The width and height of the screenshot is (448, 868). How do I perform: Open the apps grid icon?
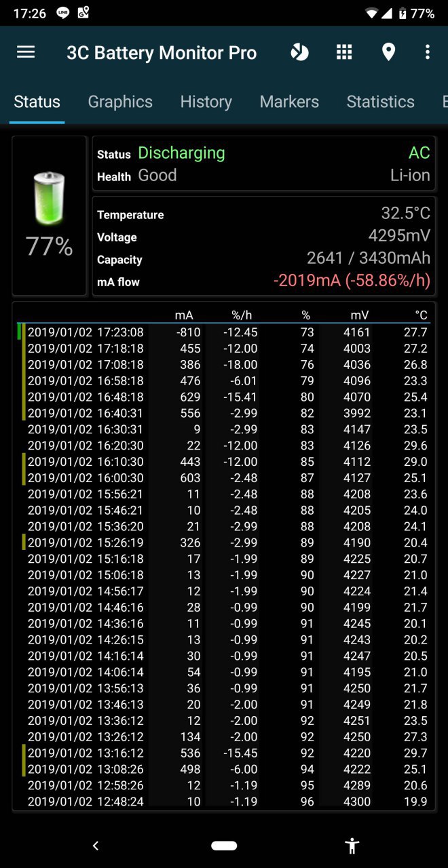pos(344,52)
